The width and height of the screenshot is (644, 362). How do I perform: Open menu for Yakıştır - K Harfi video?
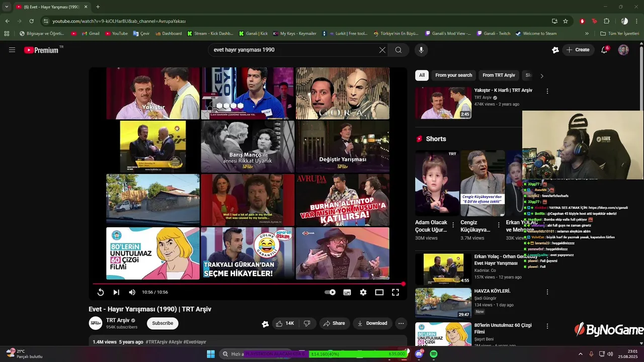coord(547,91)
